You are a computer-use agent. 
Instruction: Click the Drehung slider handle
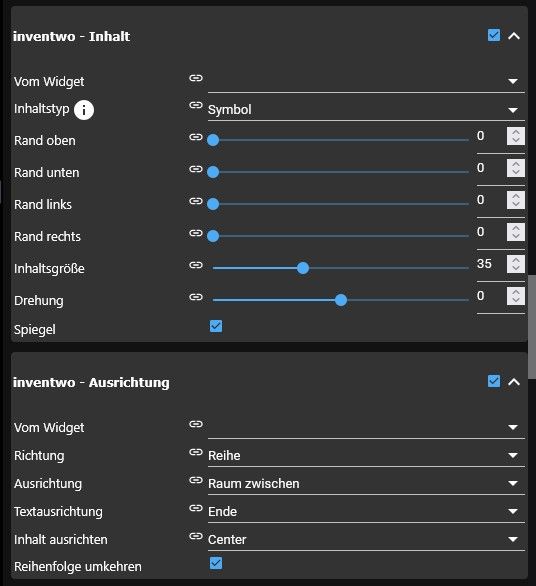341,300
